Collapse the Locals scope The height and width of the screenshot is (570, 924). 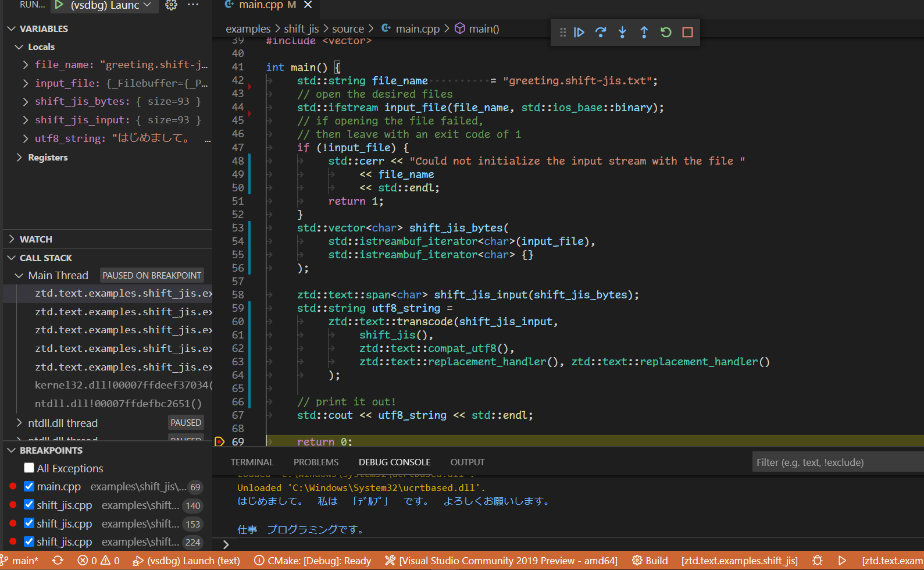coord(19,47)
